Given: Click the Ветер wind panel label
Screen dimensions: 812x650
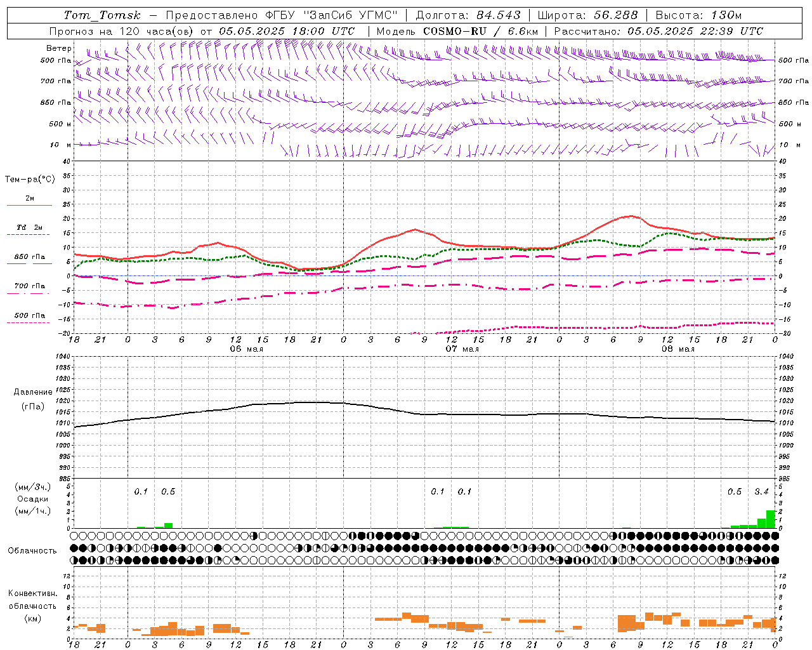Looking at the screenshot, I should 59,48.
